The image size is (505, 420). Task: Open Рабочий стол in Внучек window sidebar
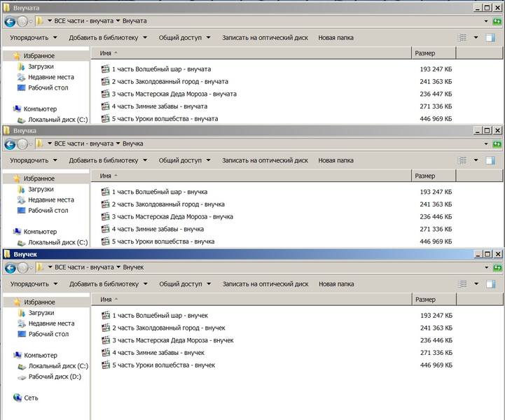tap(43, 334)
